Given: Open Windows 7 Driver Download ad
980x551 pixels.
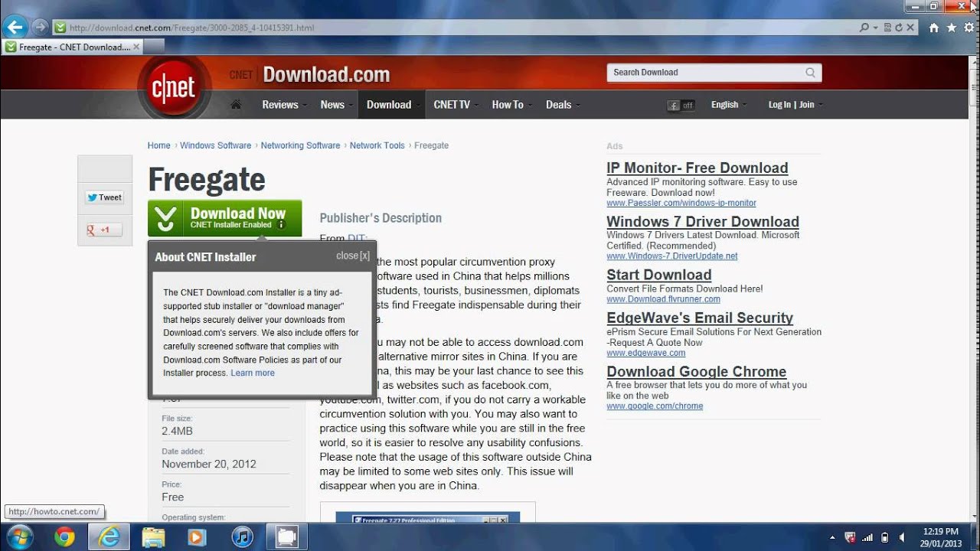Looking at the screenshot, I should pyautogui.click(x=703, y=221).
